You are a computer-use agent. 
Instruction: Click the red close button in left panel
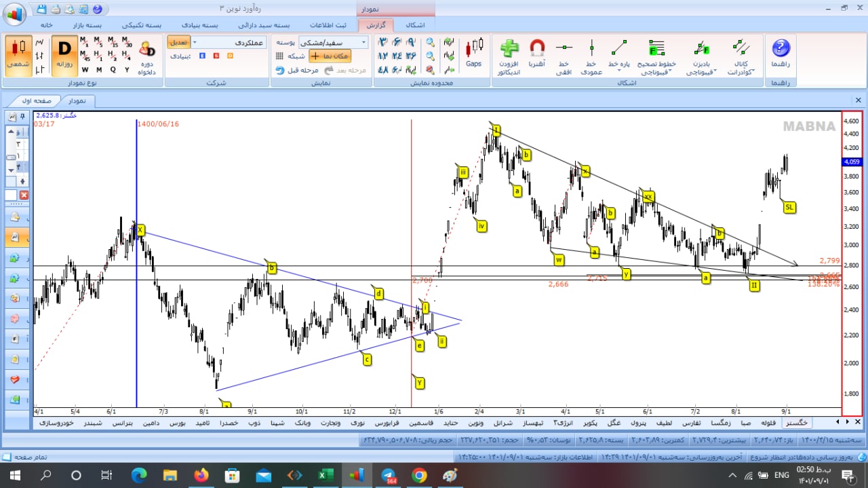pyautogui.click(x=24, y=195)
